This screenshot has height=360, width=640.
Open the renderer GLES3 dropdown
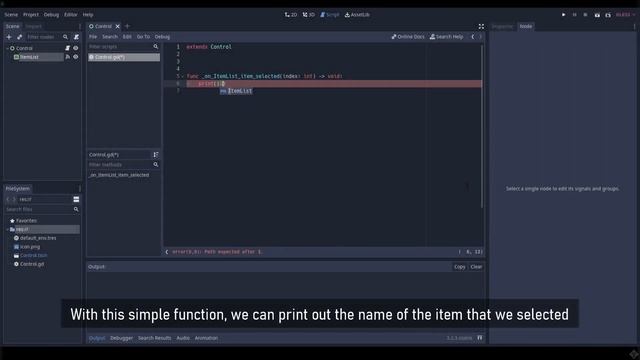[x=624, y=15]
